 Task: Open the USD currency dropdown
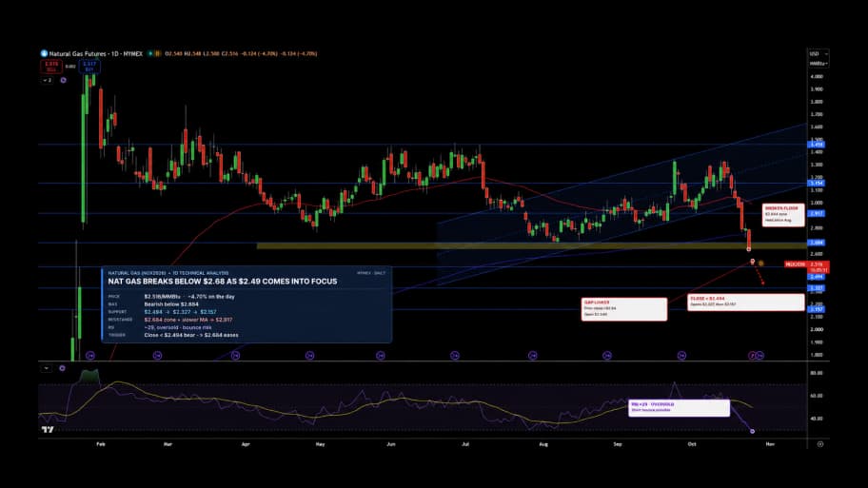click(x=819, y=53)
